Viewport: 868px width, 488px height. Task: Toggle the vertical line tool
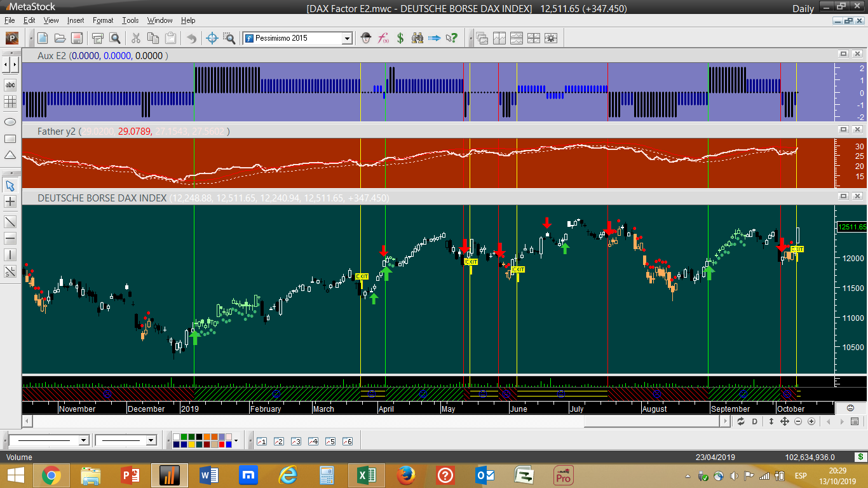click(10, 255)
